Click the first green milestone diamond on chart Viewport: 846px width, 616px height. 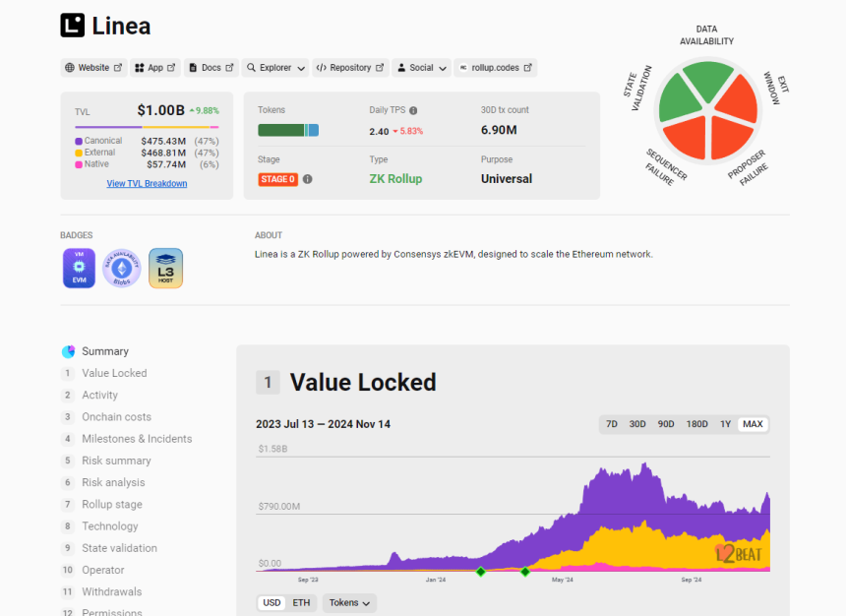click(480, 572)
